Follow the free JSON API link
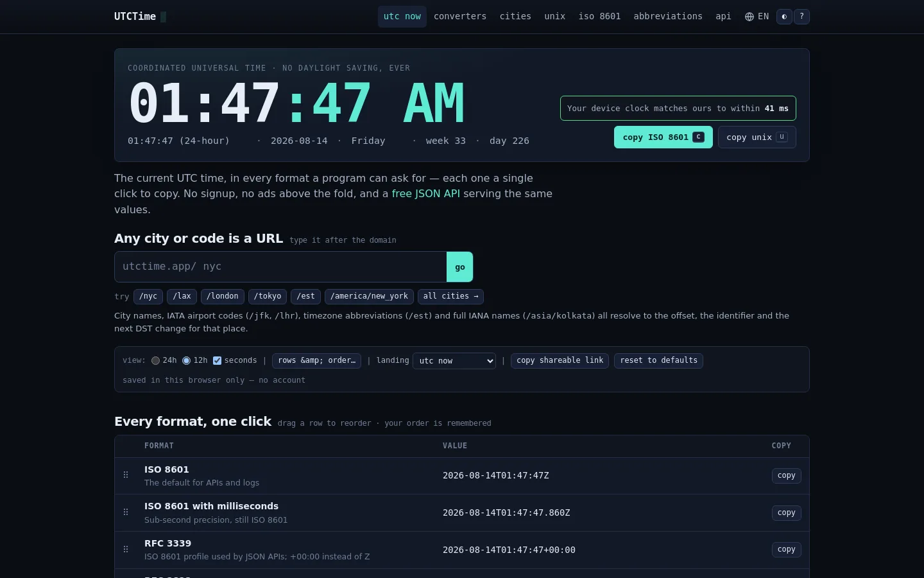Viewport: 924px width, 578px height. 426,193
